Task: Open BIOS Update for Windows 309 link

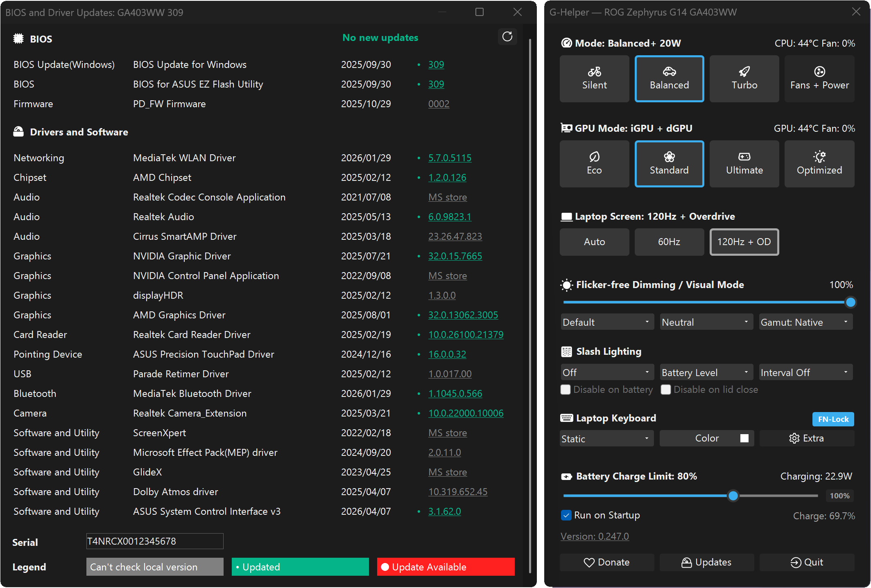Action: [x=436, y=65]
